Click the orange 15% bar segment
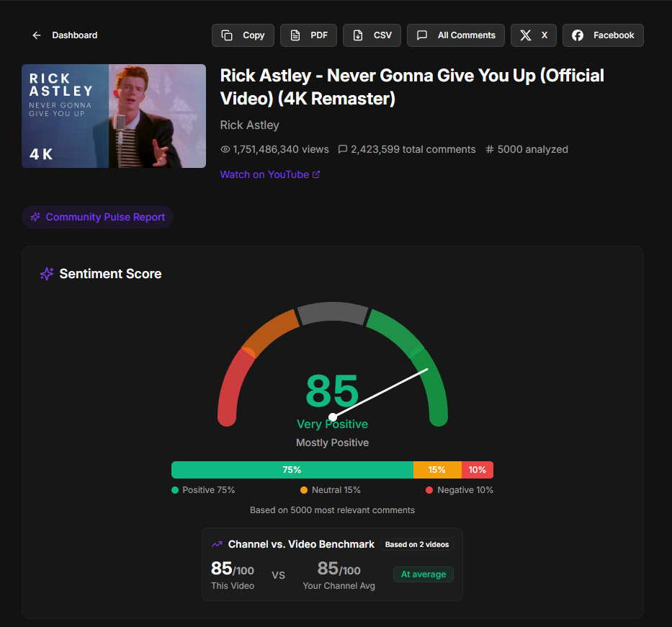Viewport: 672px width, 627px height. pyautogui.click(x=438, y=470)
